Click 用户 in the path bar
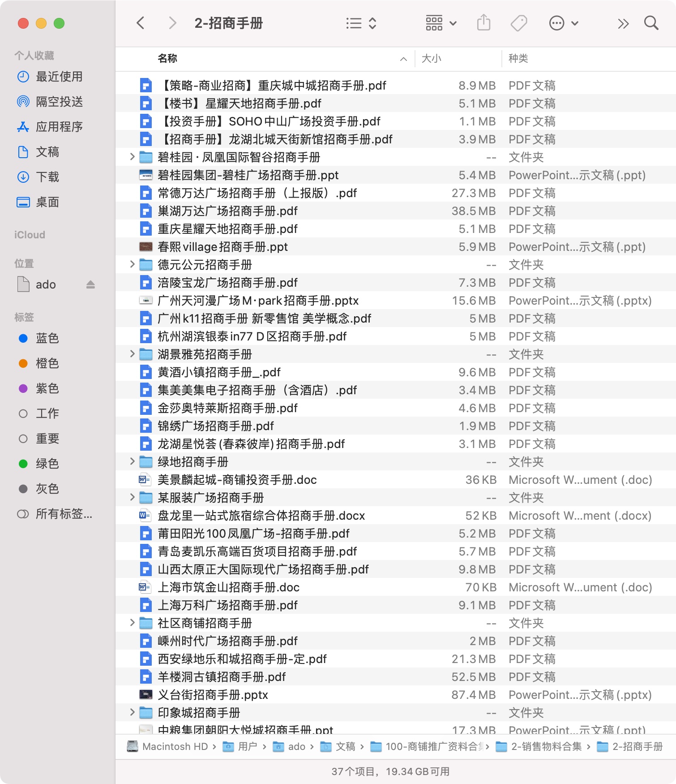The height and width of the screenshot is (784, 676). [x=240, y=746]
